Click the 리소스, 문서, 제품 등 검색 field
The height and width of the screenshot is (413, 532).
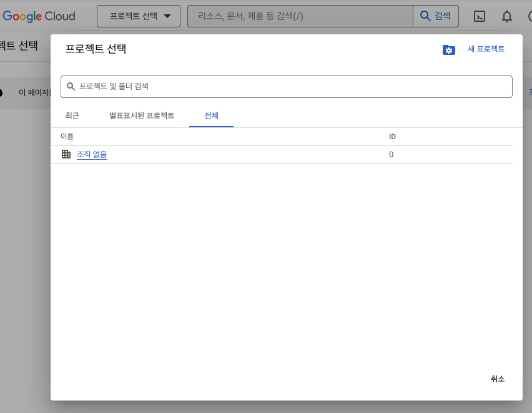point(300,16)
